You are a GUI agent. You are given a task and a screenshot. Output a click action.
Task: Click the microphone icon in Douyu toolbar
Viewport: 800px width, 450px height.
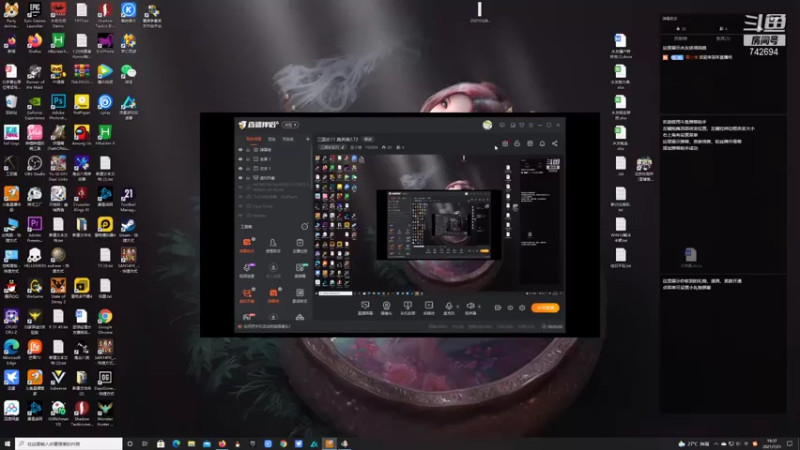click(x=448, y=306)
